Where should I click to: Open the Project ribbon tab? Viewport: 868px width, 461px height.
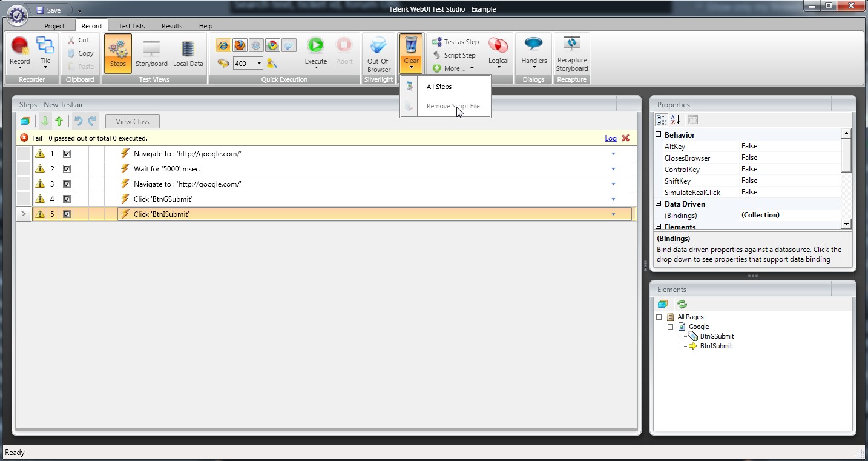[54, 26]
